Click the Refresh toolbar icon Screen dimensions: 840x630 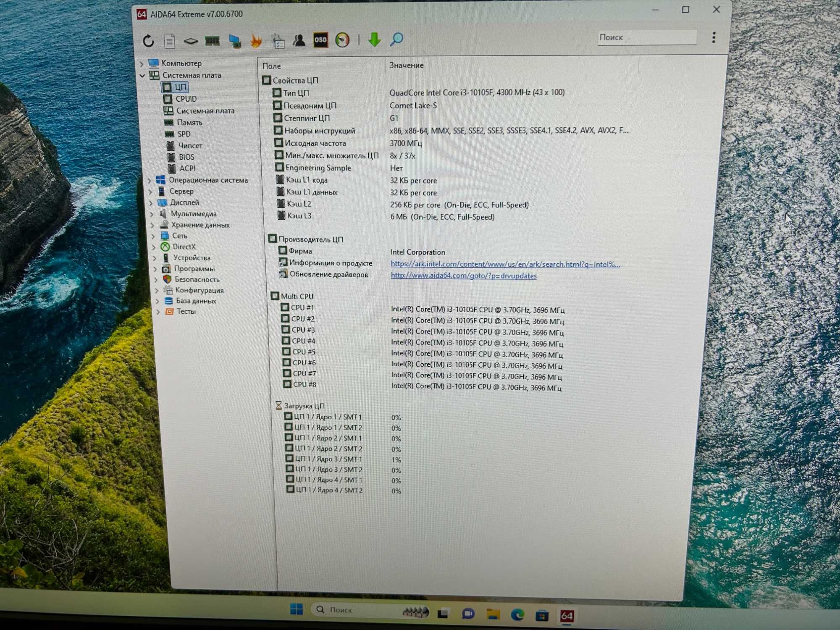click(x=148, y=41)
